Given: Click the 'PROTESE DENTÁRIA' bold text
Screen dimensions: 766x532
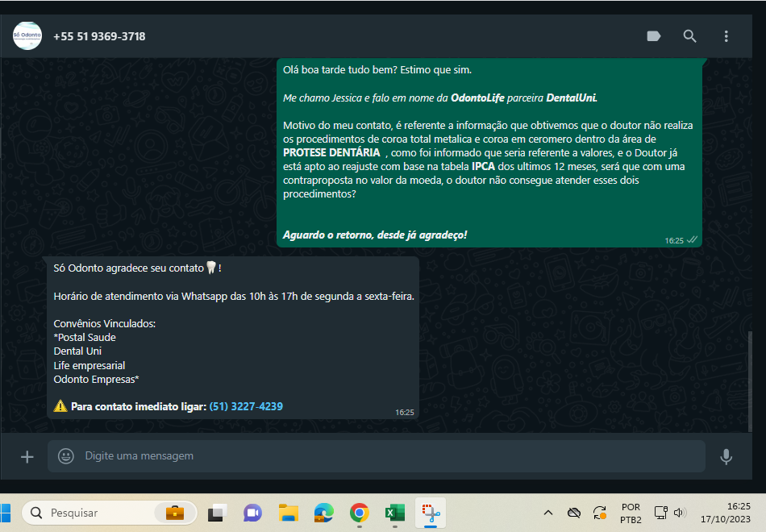Looking at the screenshot, I should coord(331,153).
